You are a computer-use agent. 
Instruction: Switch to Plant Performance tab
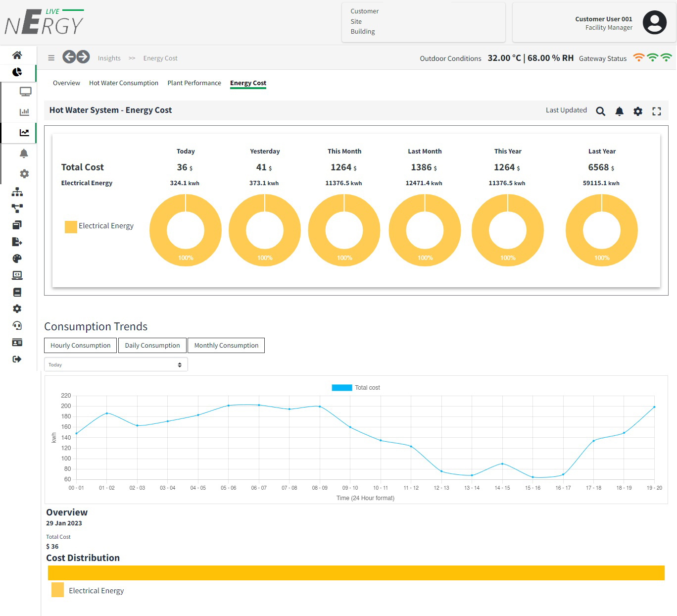click(194, 83)
